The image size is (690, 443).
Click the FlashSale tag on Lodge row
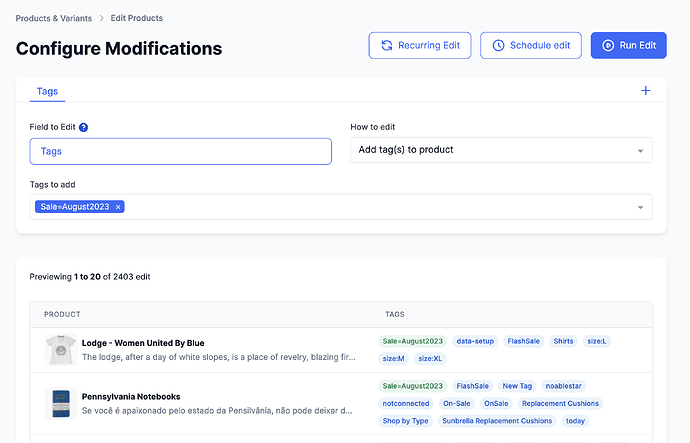click(522, 341)
